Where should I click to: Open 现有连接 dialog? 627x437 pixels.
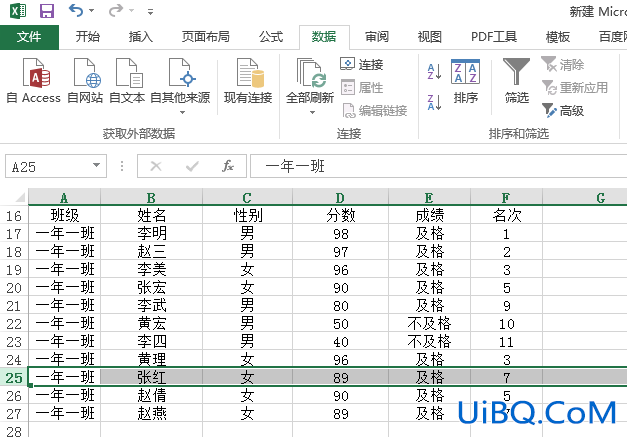click(x=248, y=81)
